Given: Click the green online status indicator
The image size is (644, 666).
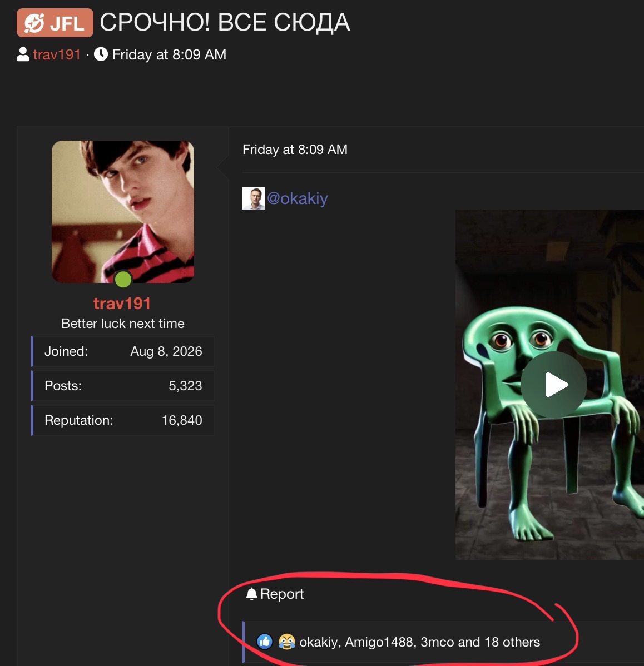Looking at the screenshot, I should click(x=123, y=279).
